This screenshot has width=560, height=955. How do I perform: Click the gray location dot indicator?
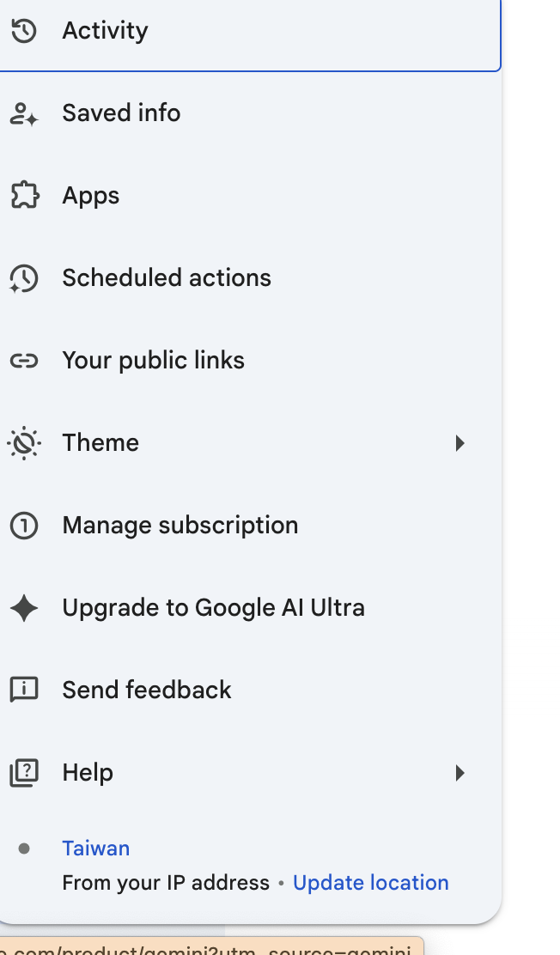click(x=24, y=849)
